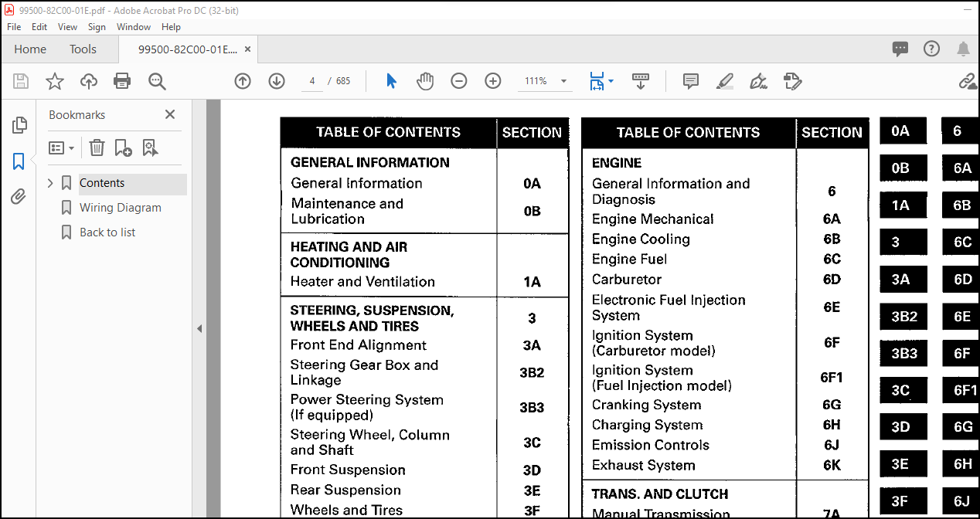
Task: Click the Save file icon
Action: pyautogui.click(x=21, y=81)
